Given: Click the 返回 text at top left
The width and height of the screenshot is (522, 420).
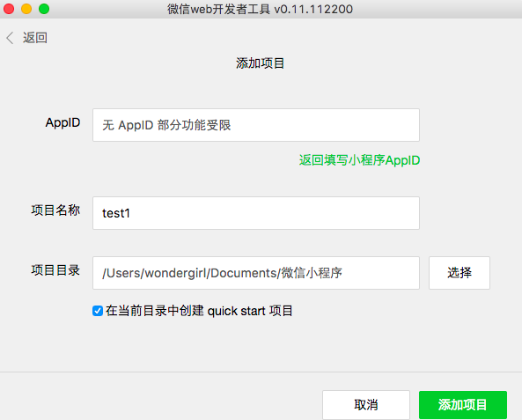Looking at the screenshot, I should click(35, 38).
